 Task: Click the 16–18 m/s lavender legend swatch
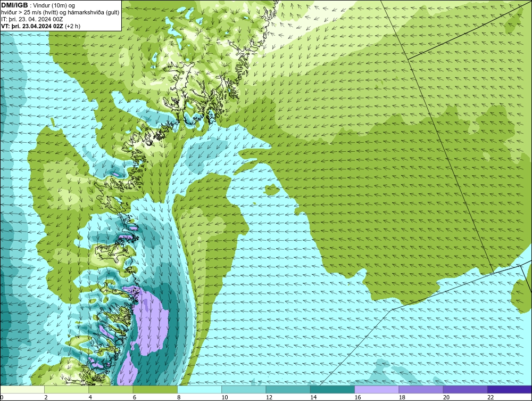pos(377,389)
